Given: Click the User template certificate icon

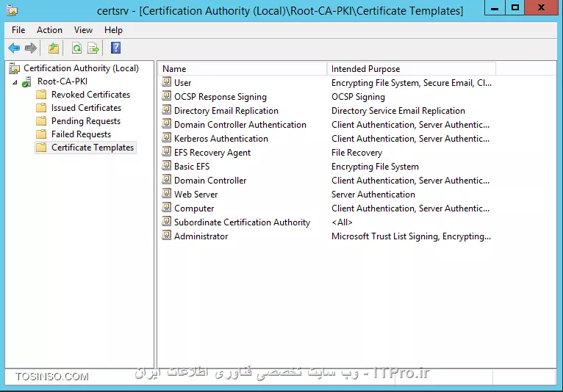Looking at the screenshot, I should pyautogui.click(x=166, y=82).
